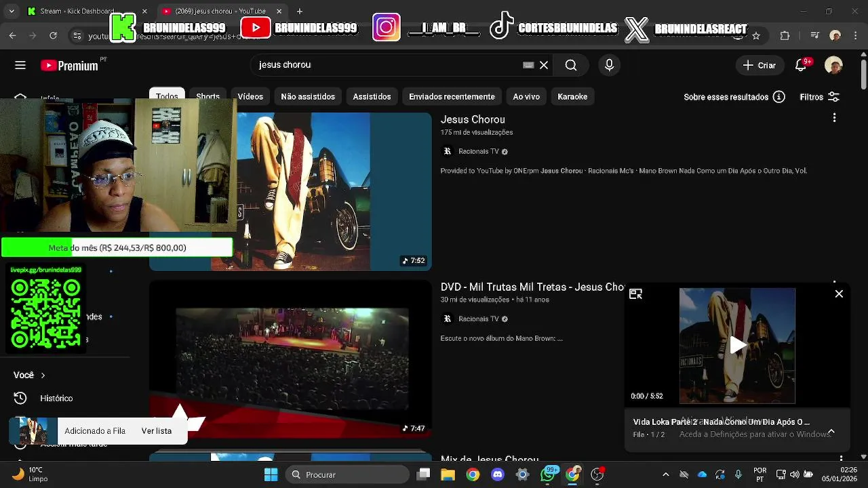
Task: Select the Enviados recentemente filter chip
Action: point(452,96)
